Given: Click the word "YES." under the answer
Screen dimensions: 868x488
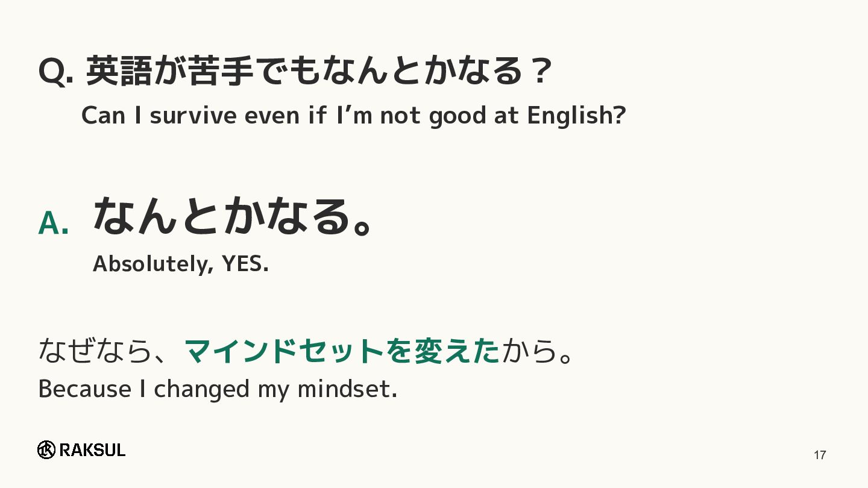Looking at the screenshot, I should [x=245, y=263].
